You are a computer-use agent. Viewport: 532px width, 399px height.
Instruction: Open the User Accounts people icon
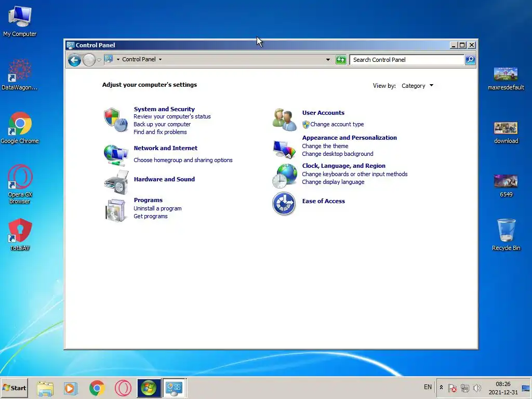284,119
